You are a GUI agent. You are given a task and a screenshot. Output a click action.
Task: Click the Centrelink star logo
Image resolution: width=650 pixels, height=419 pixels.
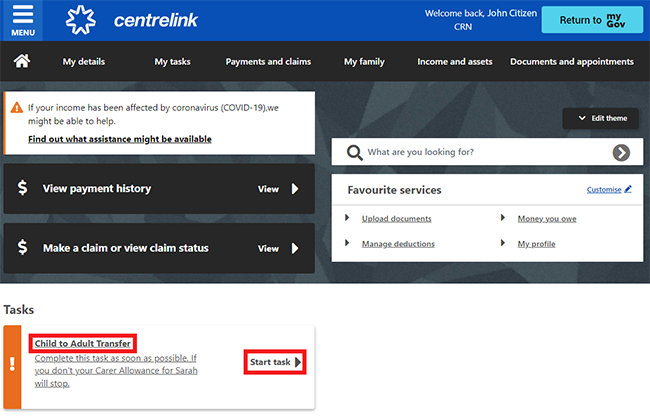pos(81,19)
